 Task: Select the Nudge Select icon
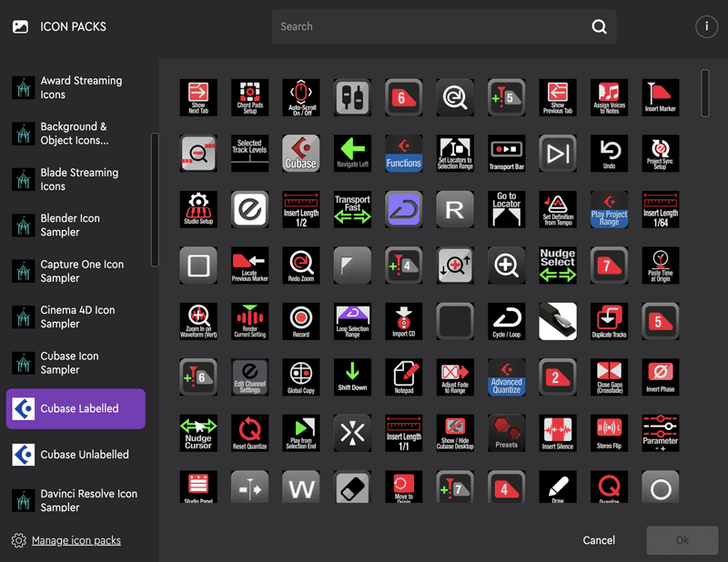click(558, 265)
